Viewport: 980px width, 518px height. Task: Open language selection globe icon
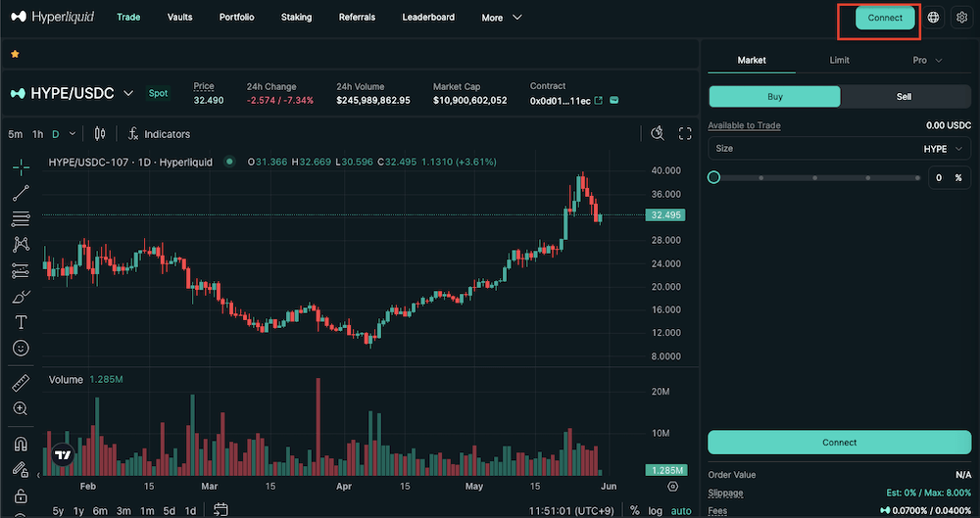(x=933, y=18)
